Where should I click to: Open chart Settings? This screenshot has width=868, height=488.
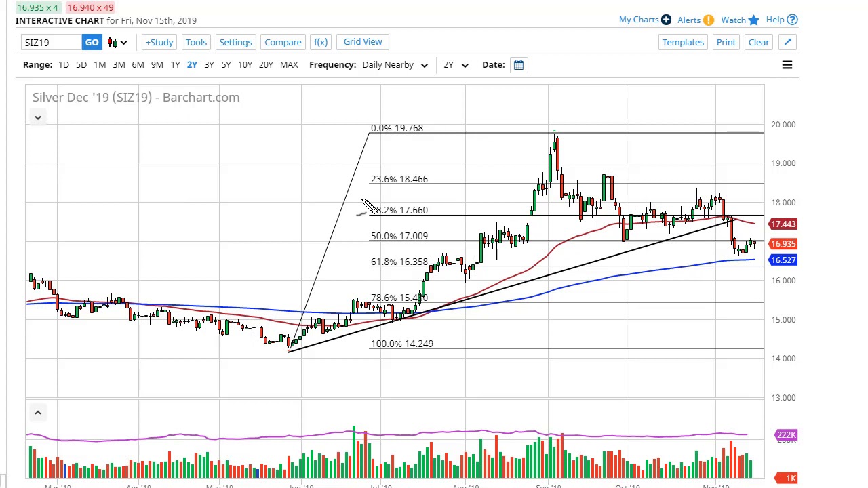click(x=235, y=42)
